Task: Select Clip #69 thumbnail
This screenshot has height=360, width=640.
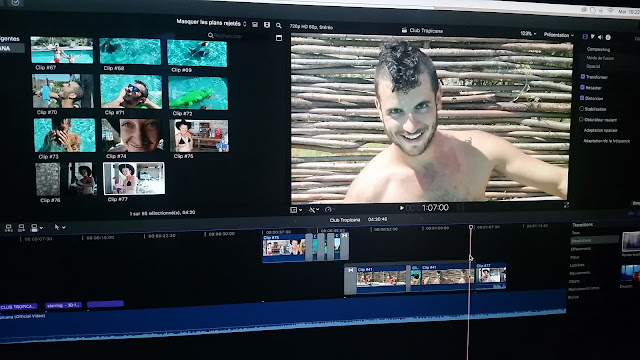Action: click(x=197, y=53)
